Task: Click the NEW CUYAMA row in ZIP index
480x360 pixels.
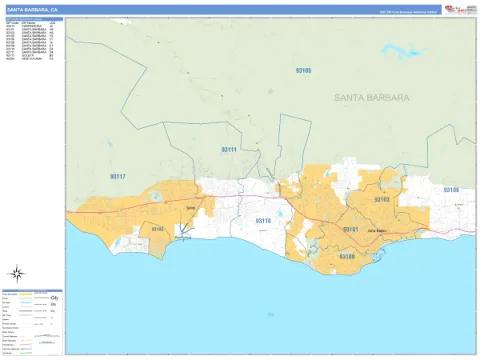Action: (x=30, y=59)
